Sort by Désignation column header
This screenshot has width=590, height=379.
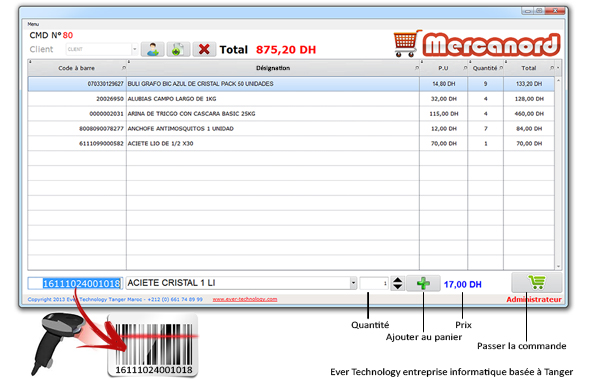click(x=273, y=68)
